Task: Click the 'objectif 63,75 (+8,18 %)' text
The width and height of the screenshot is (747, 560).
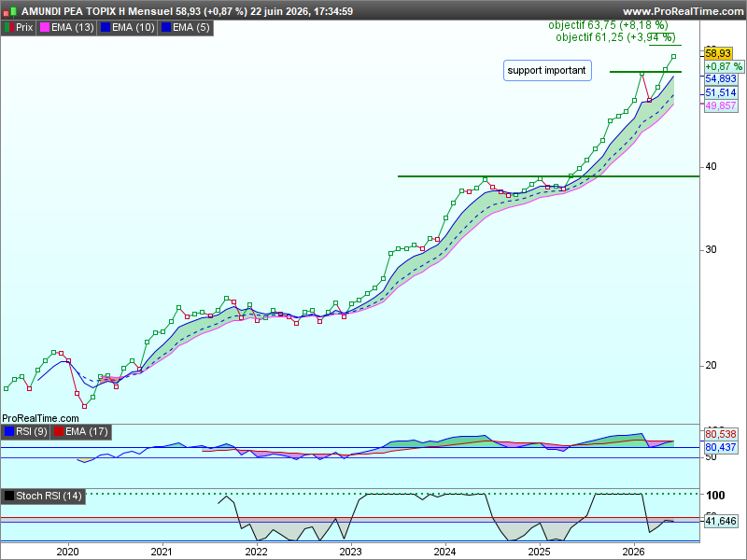Action: pos(608,25)
